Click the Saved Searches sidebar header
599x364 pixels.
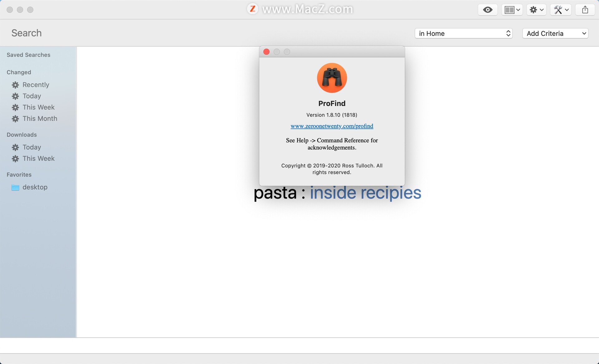pyautogui.click(x=28, y=55)
